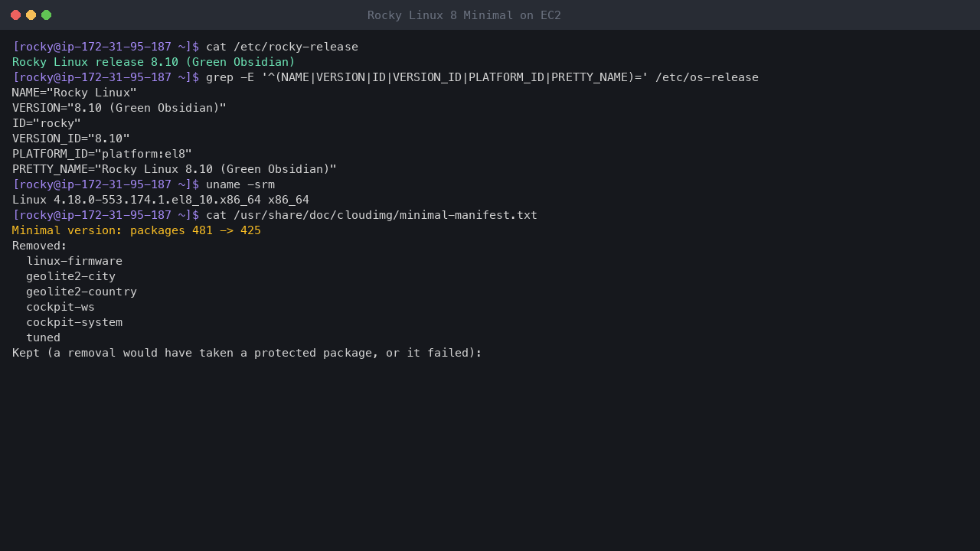Click the yellow minimize window button
The height and width of the screenshot is (551, 980).
click(31, 15)
